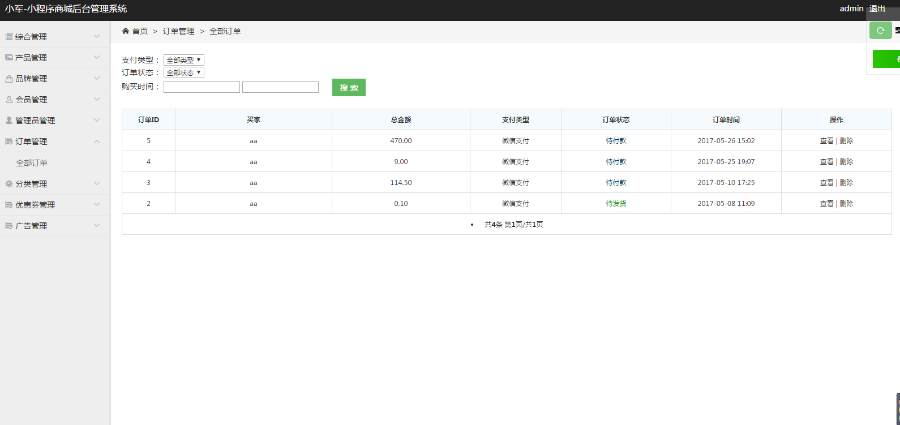
Task: Click the 2017-05-25 19:07 order time
Action: point(726,161)
